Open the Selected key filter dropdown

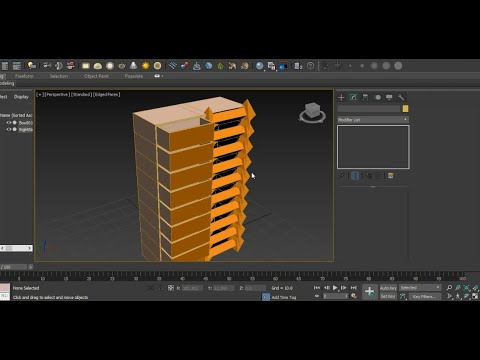point(420,288)
